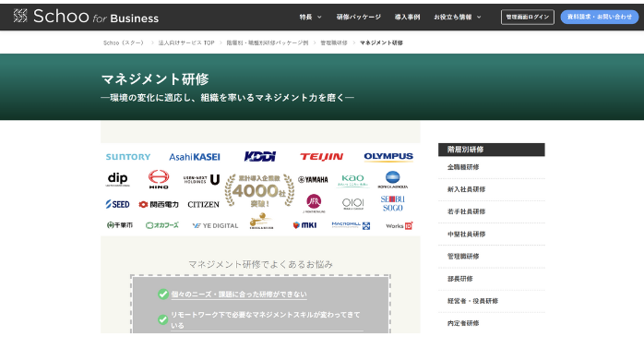Click the CITIZEN logo
This screenshot has width=644, height=337.
point(203,204)
